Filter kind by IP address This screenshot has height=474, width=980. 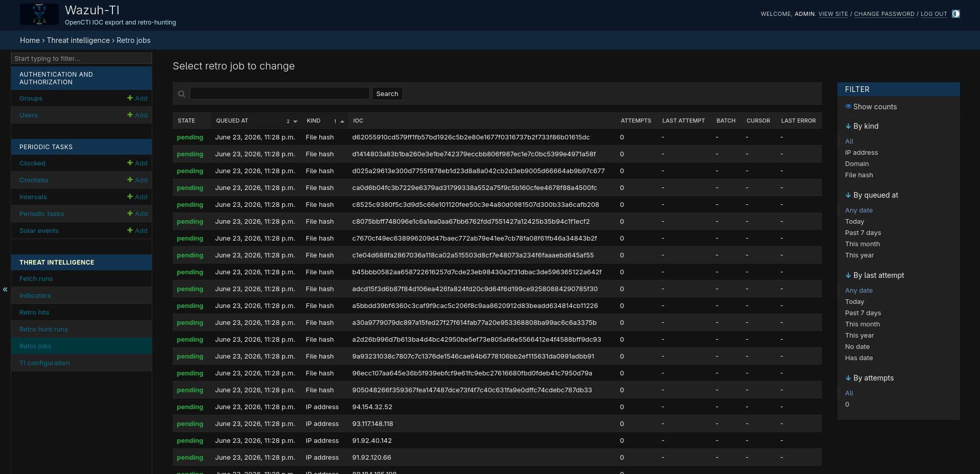tap(861, 153)
